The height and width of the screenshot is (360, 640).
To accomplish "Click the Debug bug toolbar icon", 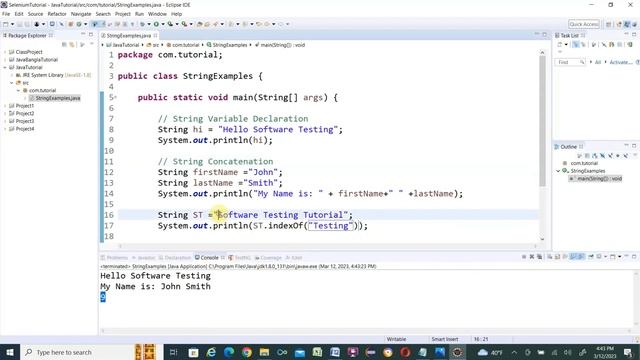I will click(143, 24).
